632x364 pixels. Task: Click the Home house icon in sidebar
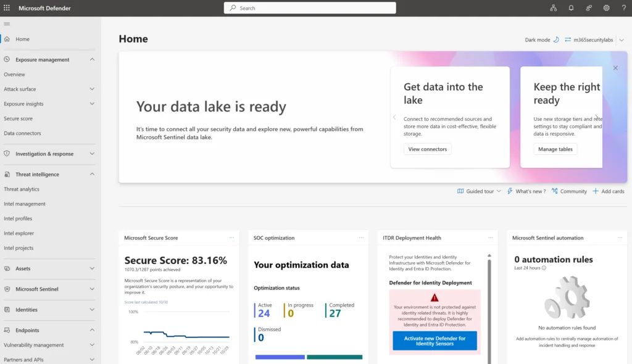7,39
